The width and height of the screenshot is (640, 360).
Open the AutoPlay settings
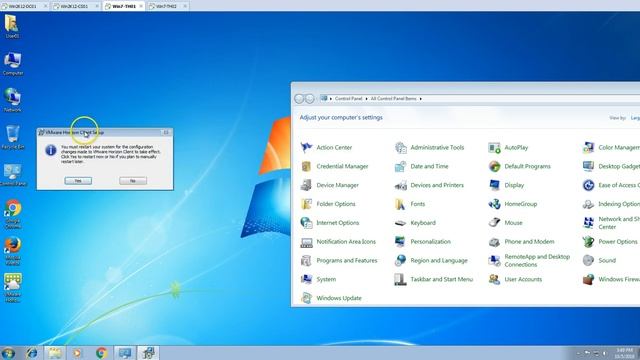pos(508,147)
